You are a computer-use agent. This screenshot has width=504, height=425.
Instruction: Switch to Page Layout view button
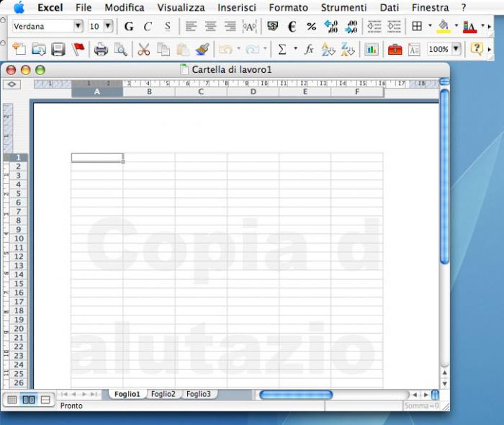coord(29,400)
